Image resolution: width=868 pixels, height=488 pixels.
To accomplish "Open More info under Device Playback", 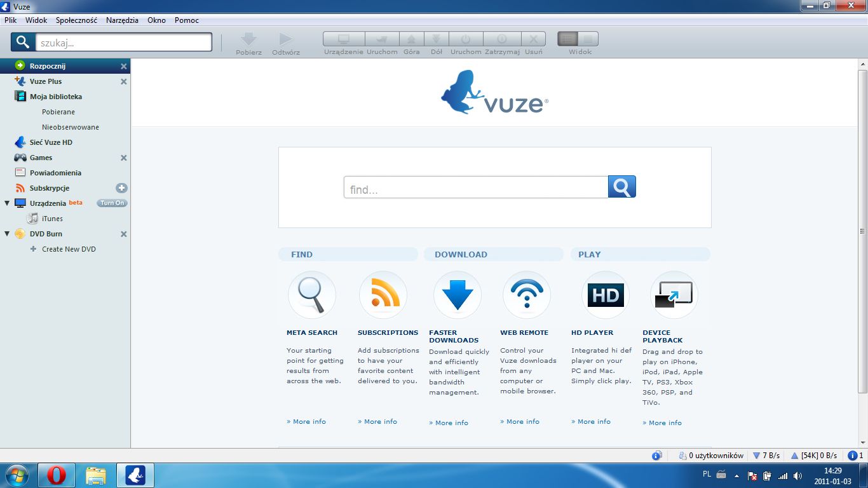I will click(x=662, y=423).
